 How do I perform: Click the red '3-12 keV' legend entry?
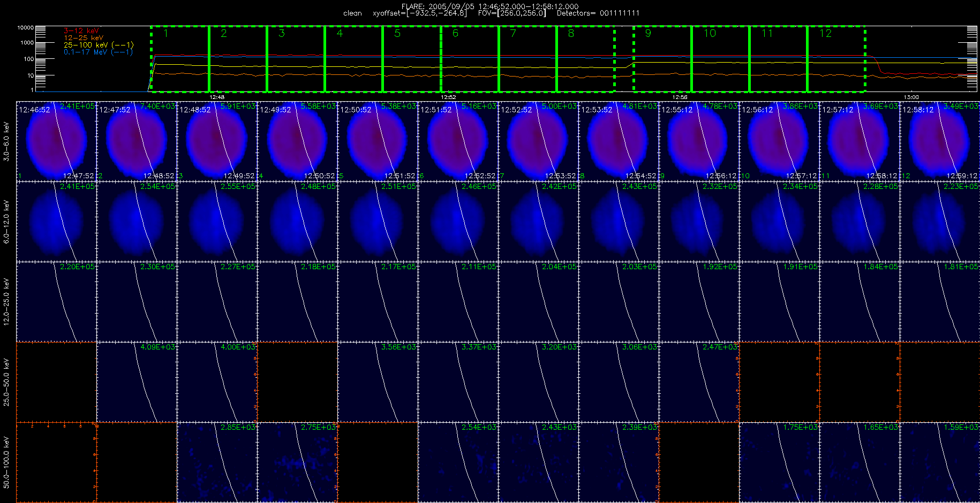click(81, 31)
